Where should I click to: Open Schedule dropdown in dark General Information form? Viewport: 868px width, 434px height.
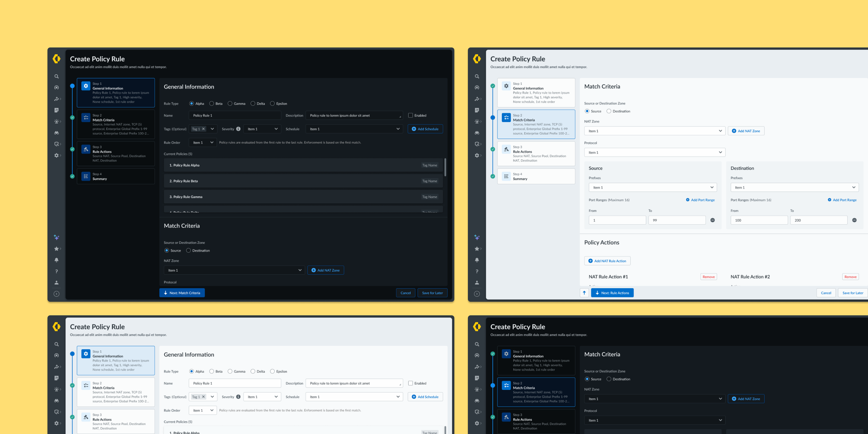[x=354, y=129]
